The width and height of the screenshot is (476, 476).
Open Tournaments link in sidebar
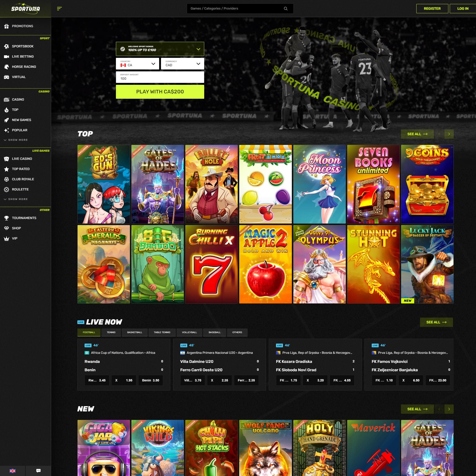pos(24,218)
